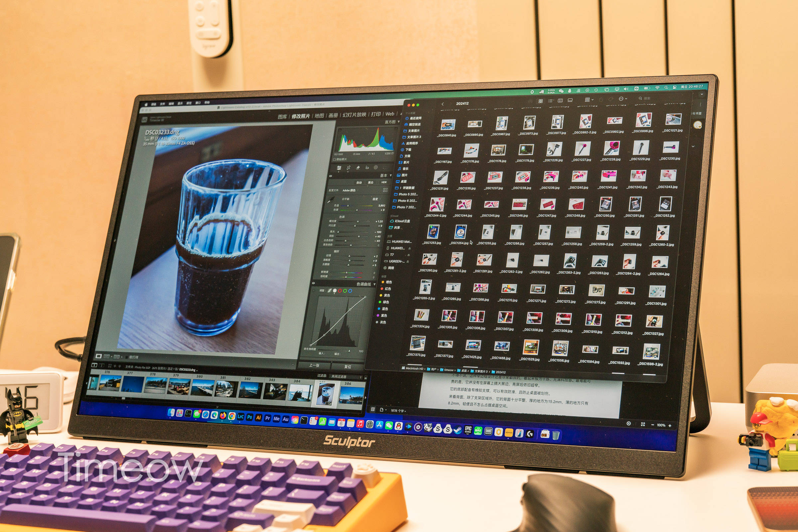Open the profile browser grid icon
This screenshot has width=798, height=532.
point(385,190)
